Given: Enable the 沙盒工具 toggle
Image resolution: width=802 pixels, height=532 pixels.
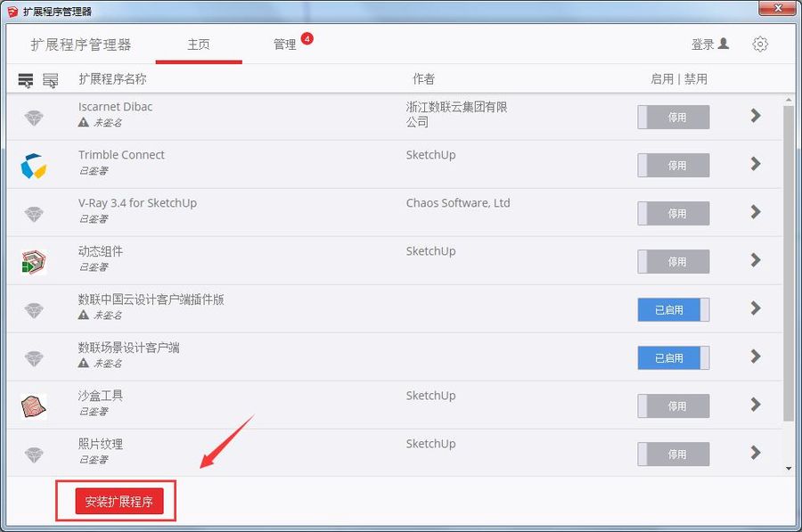Looking at the screenshot, I should pyautogui.click(x=673, y=405).
